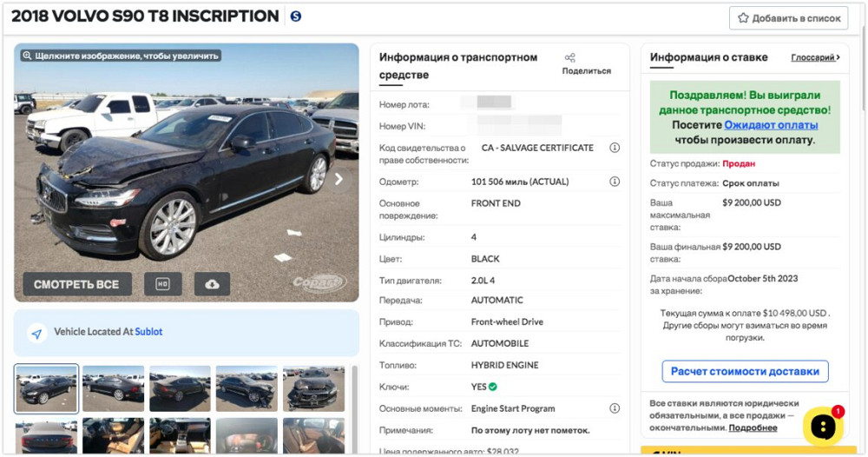Click the Добавить в список button
This screenshot has width=868, height=457.
789,18
